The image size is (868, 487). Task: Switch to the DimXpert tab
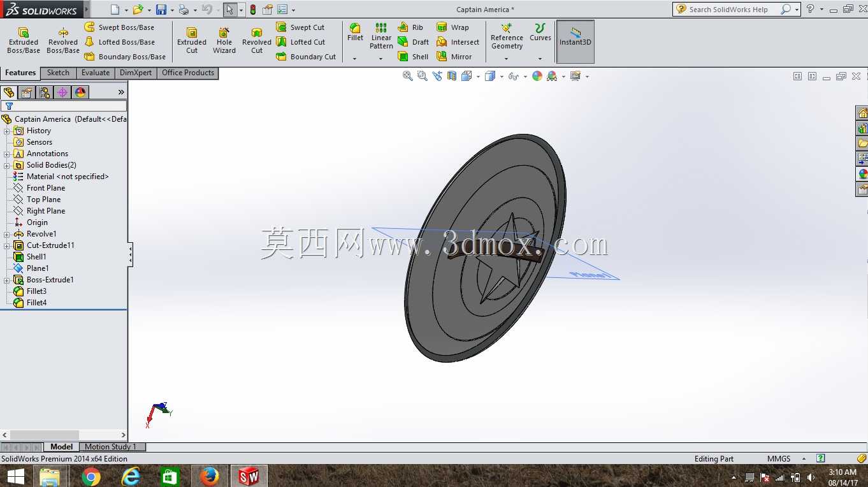coord(136,73)
